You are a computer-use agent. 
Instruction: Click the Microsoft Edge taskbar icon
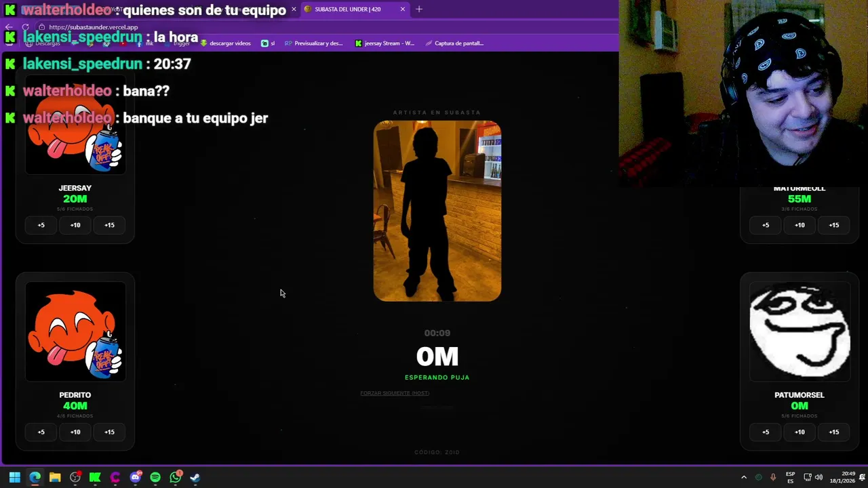(x=35, y=477)
